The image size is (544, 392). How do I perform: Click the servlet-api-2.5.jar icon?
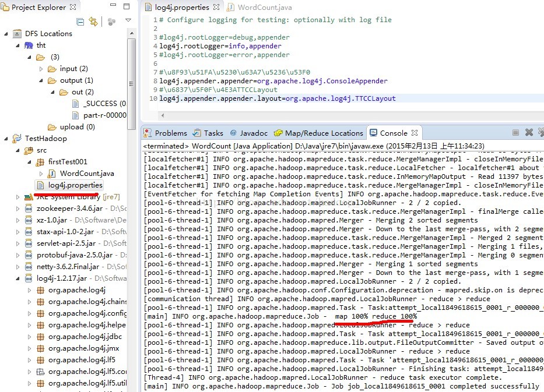[29, 243]
